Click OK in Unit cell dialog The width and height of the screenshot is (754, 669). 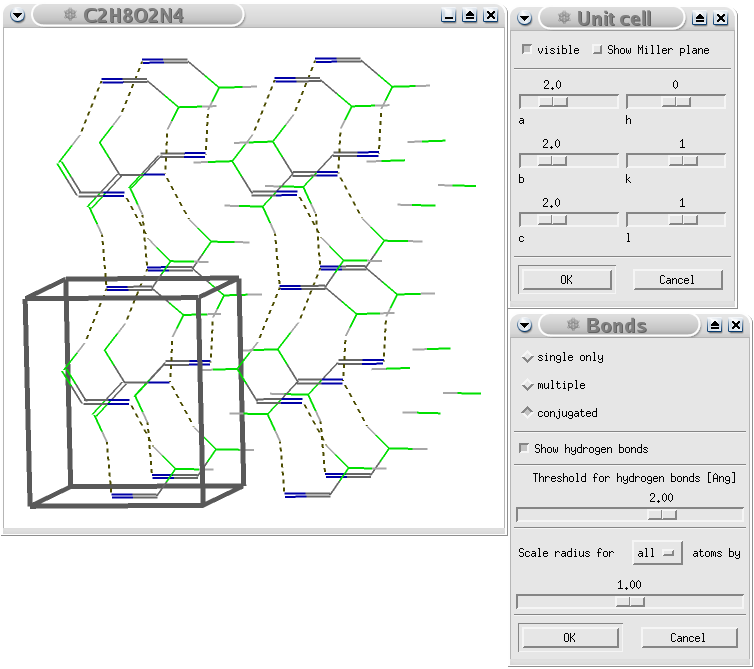[566, 280]
